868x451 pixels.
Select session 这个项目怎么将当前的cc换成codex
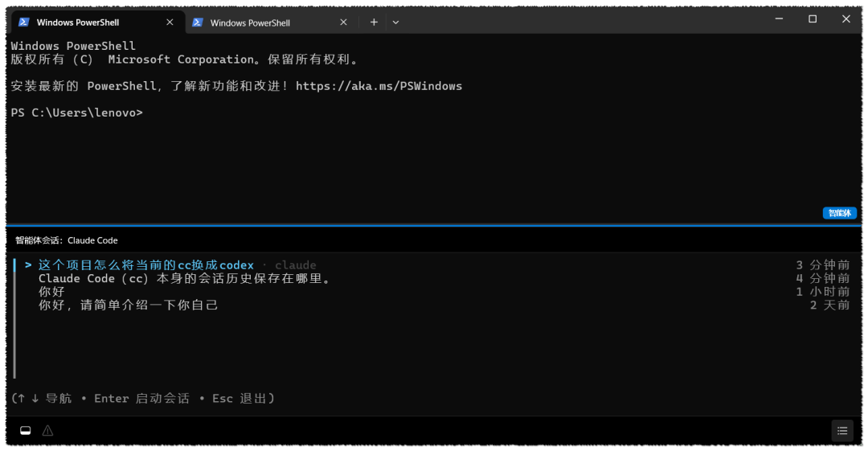[146, 264]
